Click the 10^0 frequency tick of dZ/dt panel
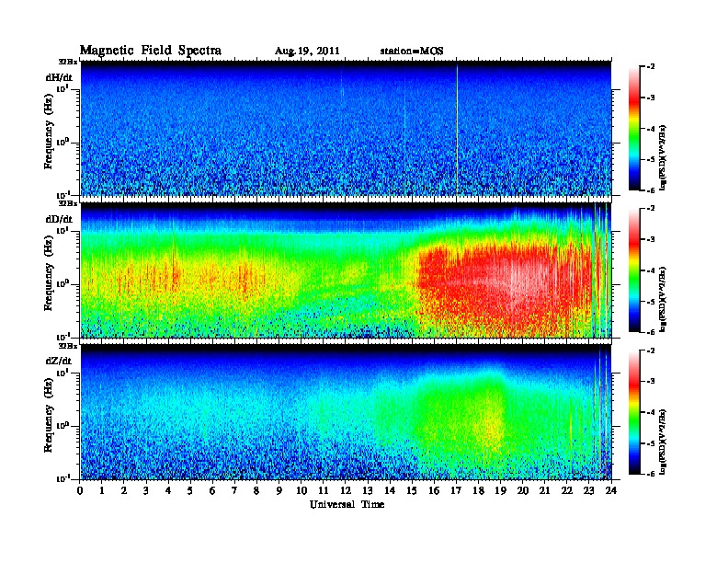This screenshot has height=563, width=728. [63, 426]
